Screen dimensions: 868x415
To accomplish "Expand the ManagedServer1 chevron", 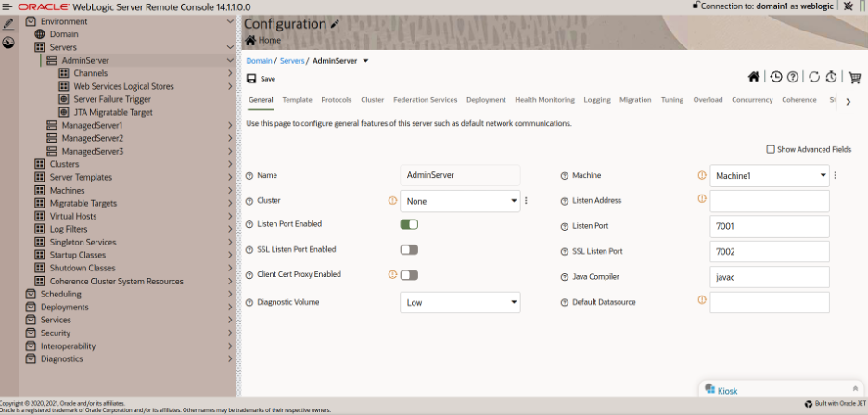I will pos(230,125).
